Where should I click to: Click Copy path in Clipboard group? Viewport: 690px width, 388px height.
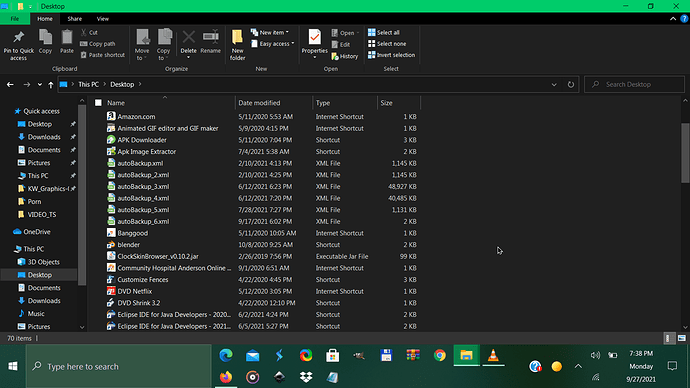click(x=98, y=44)
